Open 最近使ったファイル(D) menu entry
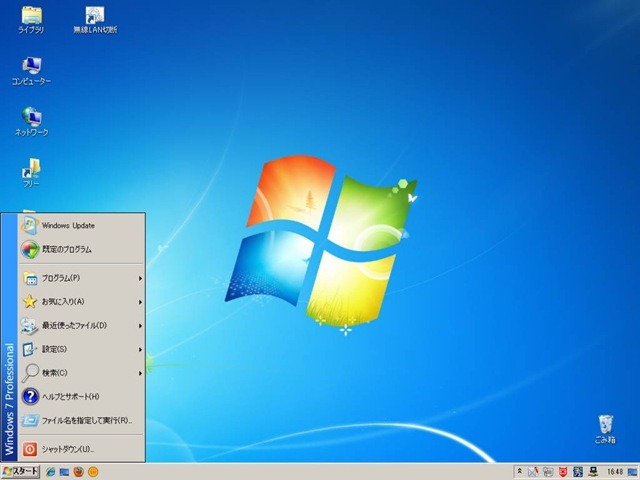Viewport: 640px width, 480px height. [82, 325]
